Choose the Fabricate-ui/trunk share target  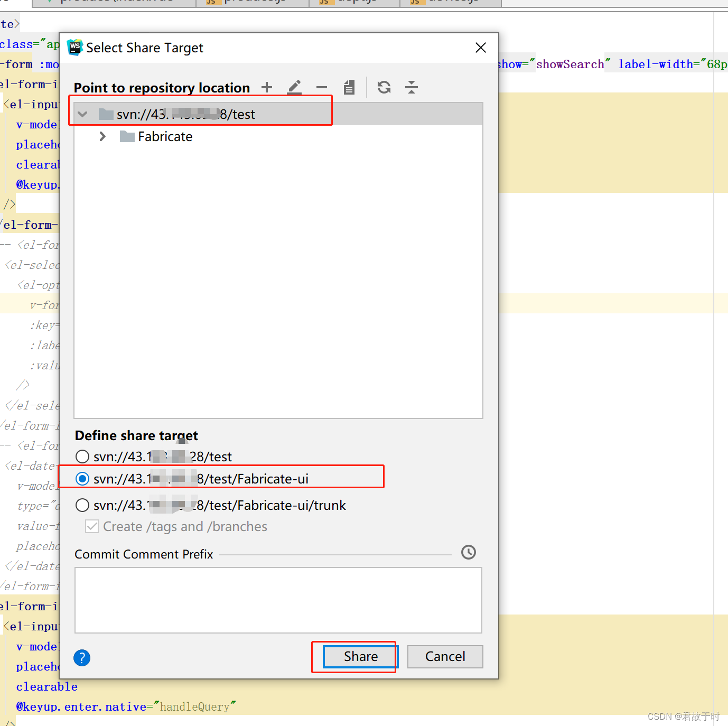[x=82, y=505]
